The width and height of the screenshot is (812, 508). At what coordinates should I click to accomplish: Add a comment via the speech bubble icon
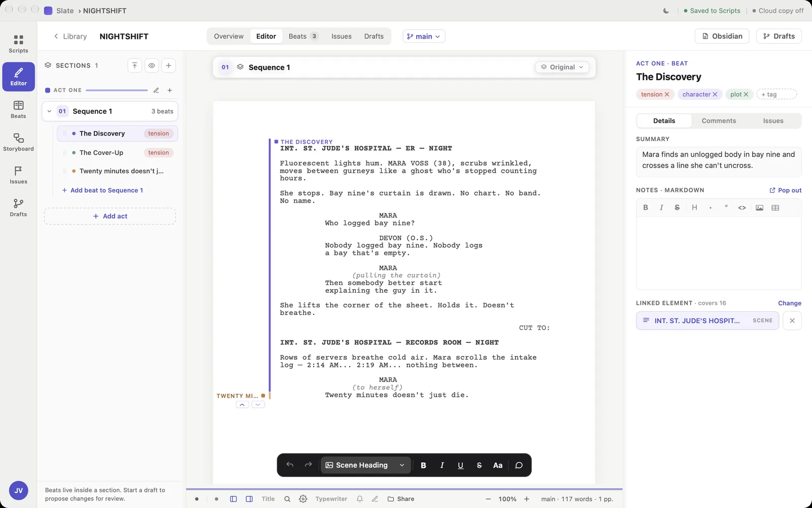(x=519, y=465)
